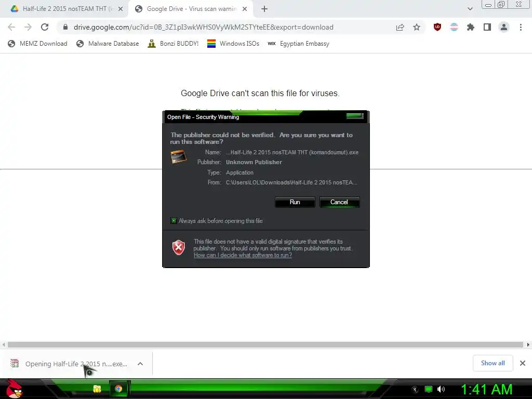Click Show all downloads

coord(493,363)
